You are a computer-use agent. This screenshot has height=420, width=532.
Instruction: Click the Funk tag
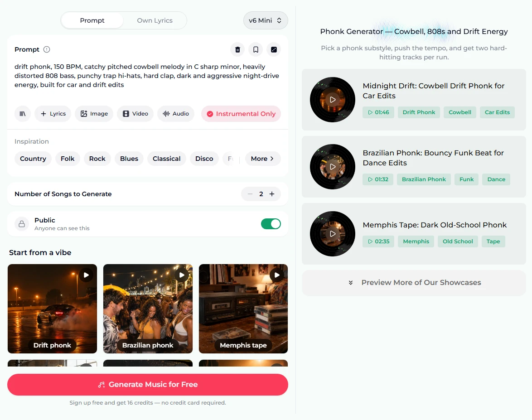pos(466,179)
